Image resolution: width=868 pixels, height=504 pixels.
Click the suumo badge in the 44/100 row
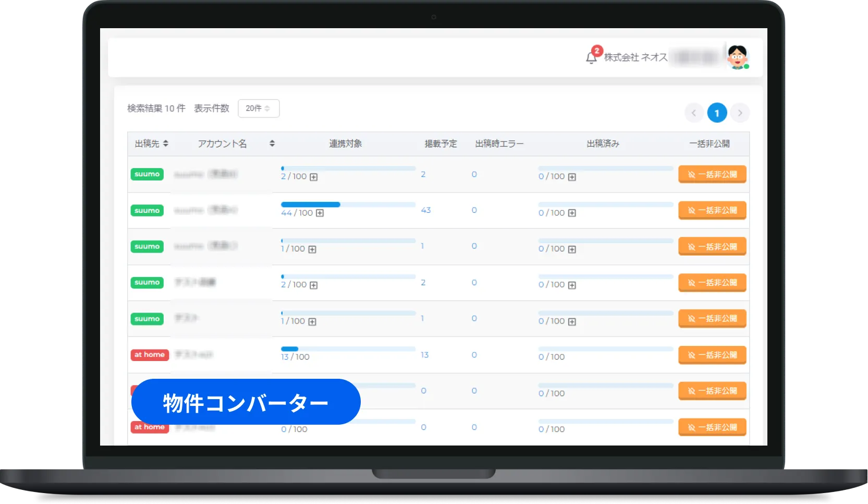[x=147, y=210]
